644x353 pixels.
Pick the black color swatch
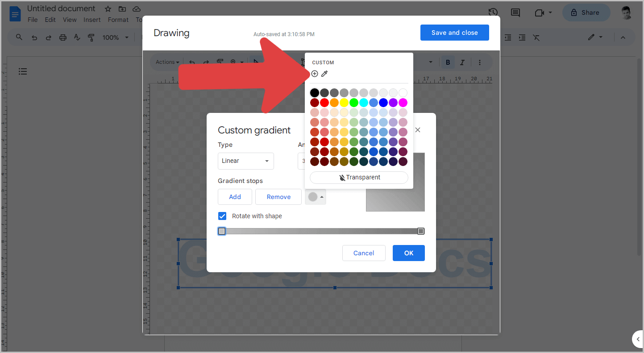315,93
